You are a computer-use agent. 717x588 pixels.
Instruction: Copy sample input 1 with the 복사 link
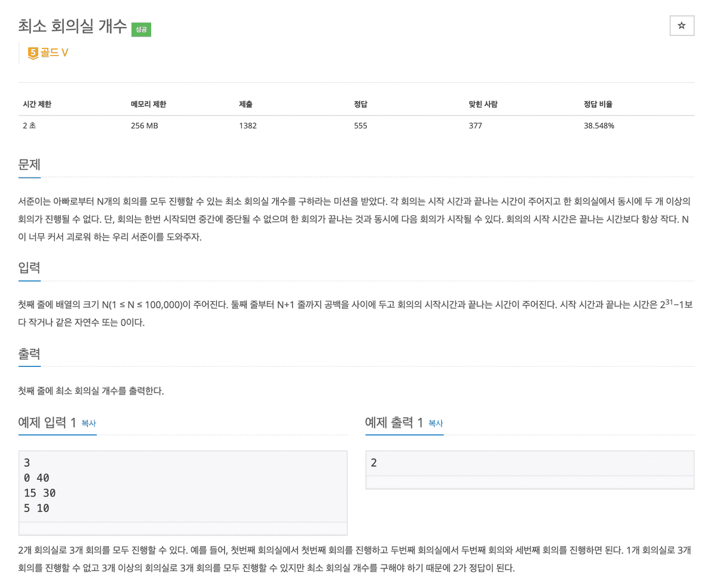click(88, 422)
